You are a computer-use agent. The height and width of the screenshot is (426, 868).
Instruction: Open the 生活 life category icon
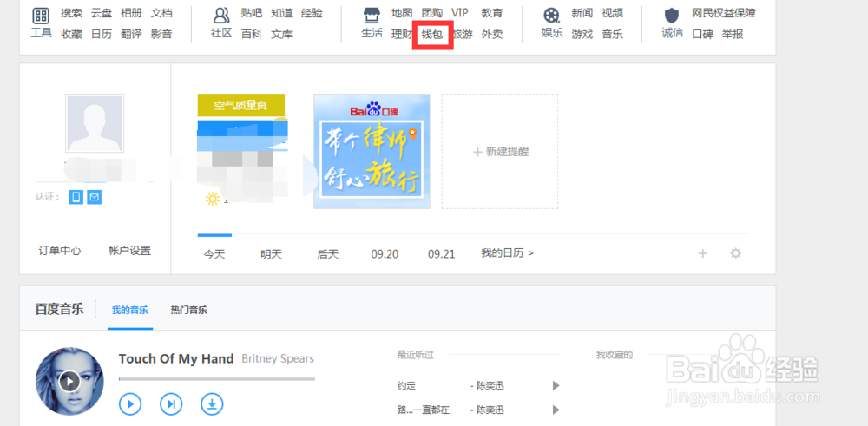(x=372, y=16)
